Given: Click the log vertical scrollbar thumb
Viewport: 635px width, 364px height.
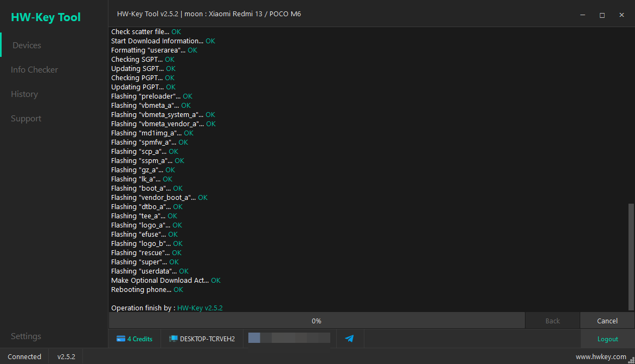Looking at the screenshot, I should (631, 257).
